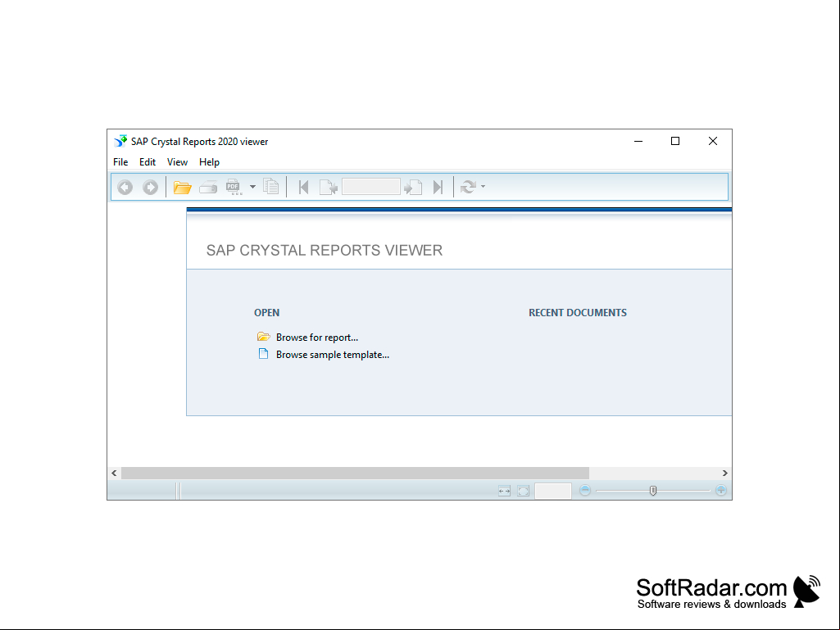Click the SAP CRYSTAL REPORTS VIEWER title text
The height and width of the screenshot is (630, 840).
tap(325, 250)
